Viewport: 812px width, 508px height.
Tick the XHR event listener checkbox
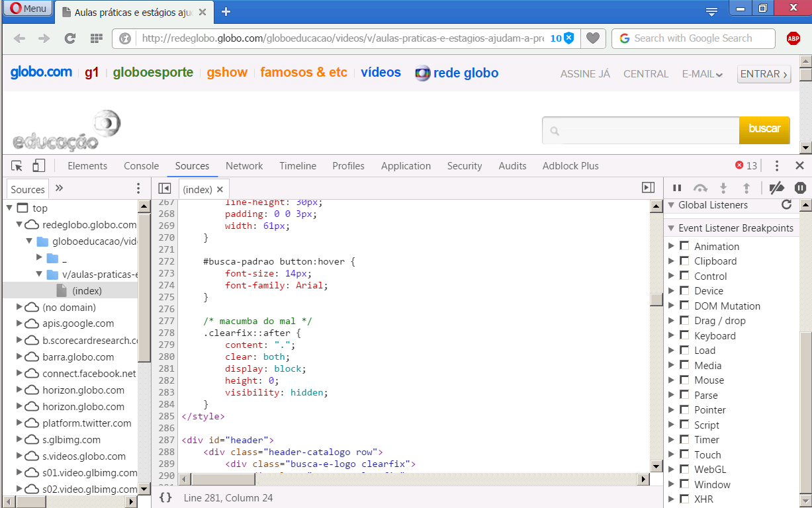click(x=684, y=499)
